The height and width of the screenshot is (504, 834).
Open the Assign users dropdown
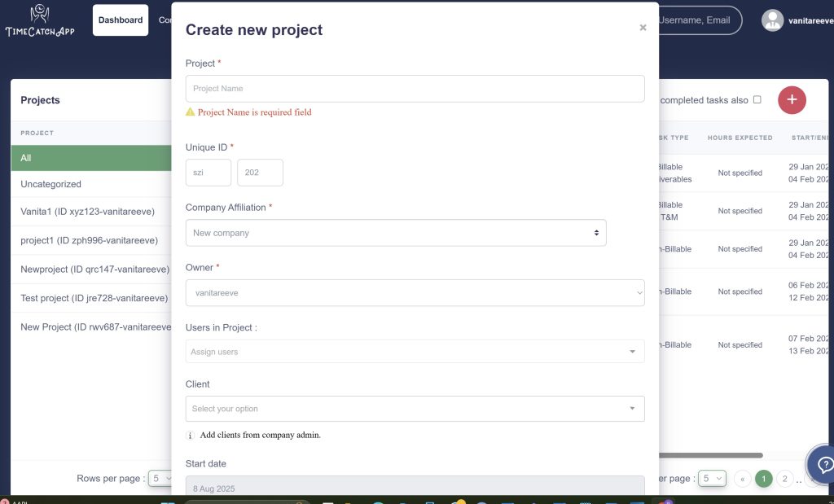[415, 352]
